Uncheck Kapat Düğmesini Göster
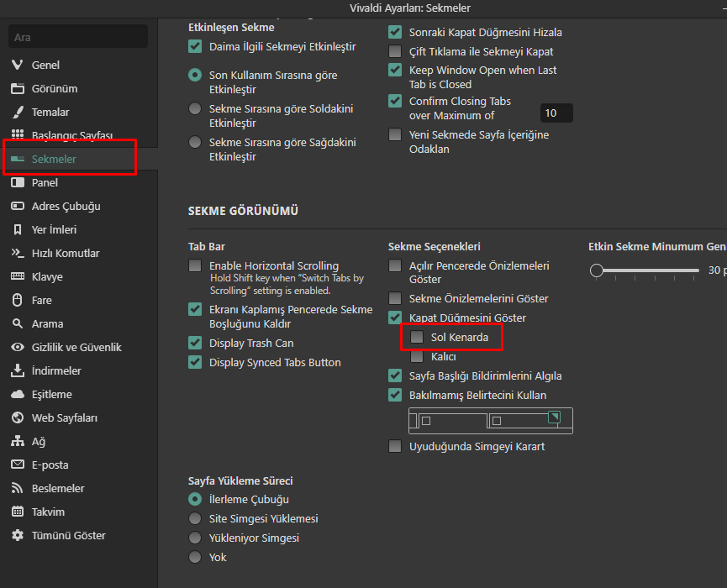This screenshot has height=588, width=727. pos(395,318)
